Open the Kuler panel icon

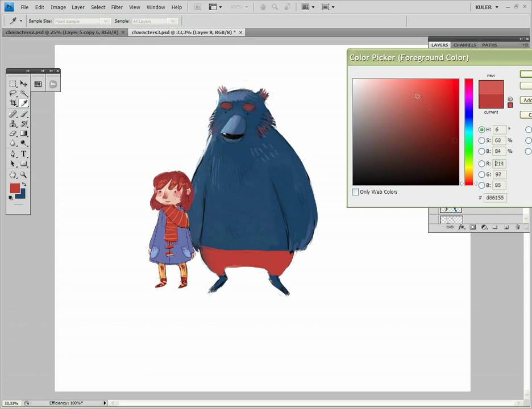[53, 84]
